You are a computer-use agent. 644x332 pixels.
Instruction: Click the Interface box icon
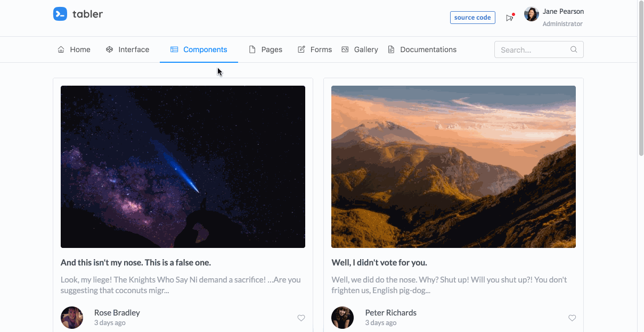point(109,49)
